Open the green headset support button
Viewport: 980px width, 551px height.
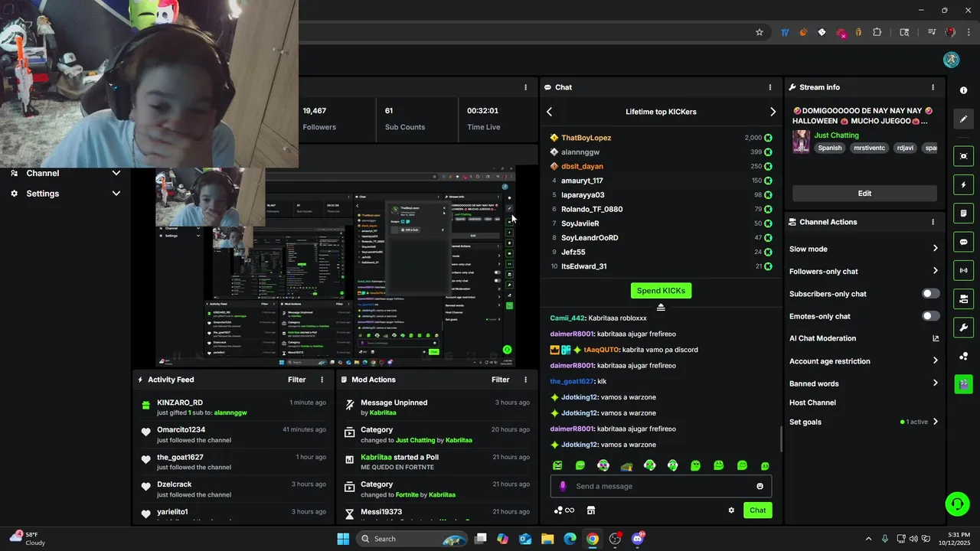957,504
